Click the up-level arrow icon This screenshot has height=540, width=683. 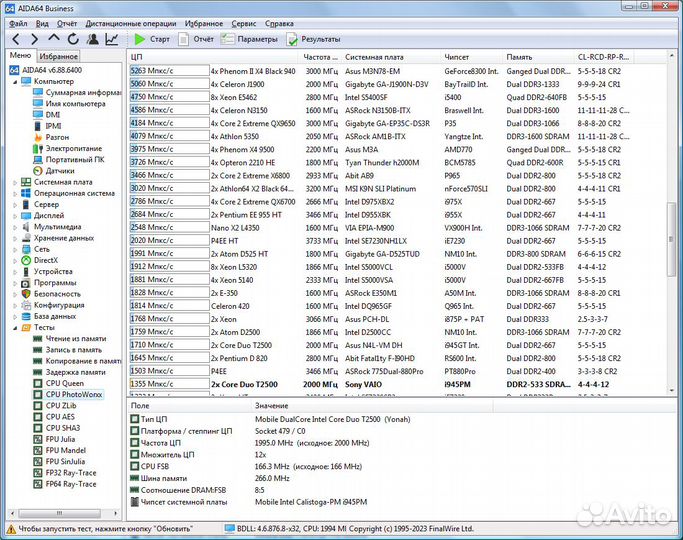point(54,39)
